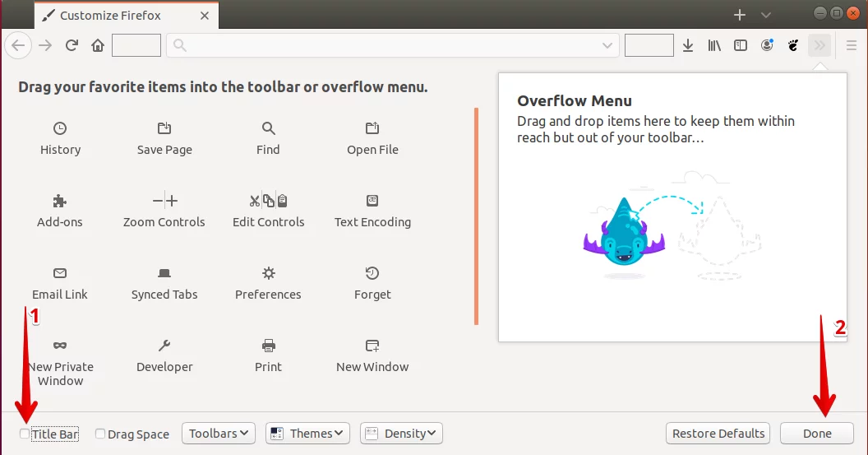The image size is (868, 455).
Task: Select the Customize Firefox tab
Action: pos(127,16)
